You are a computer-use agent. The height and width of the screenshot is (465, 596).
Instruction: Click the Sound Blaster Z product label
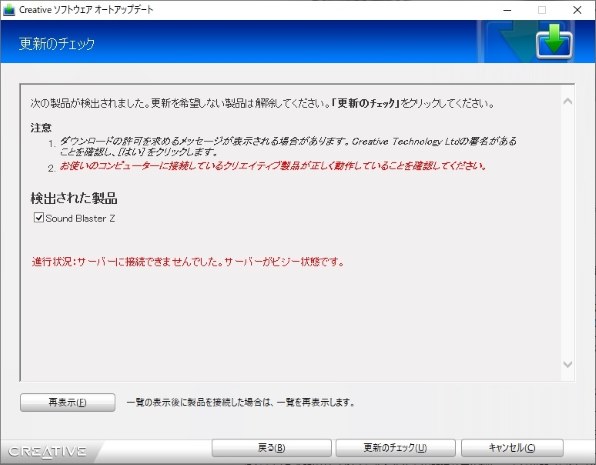click(80, 218)
